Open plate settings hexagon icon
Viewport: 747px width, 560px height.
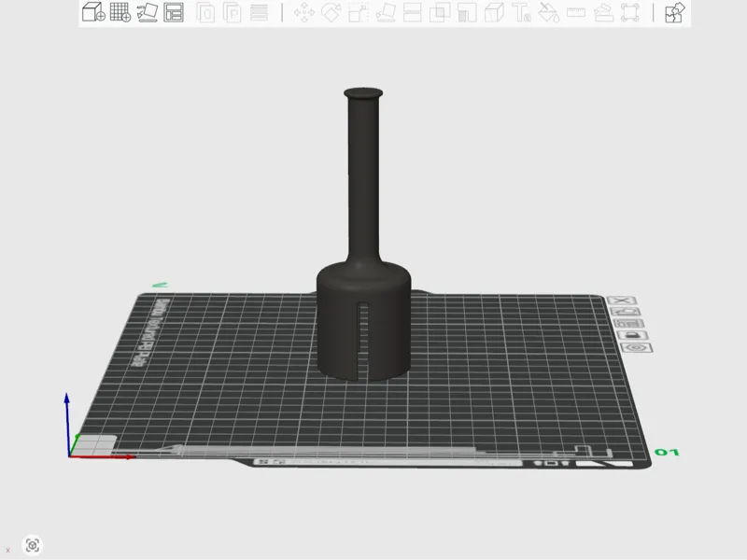click(x=636, y=347)
